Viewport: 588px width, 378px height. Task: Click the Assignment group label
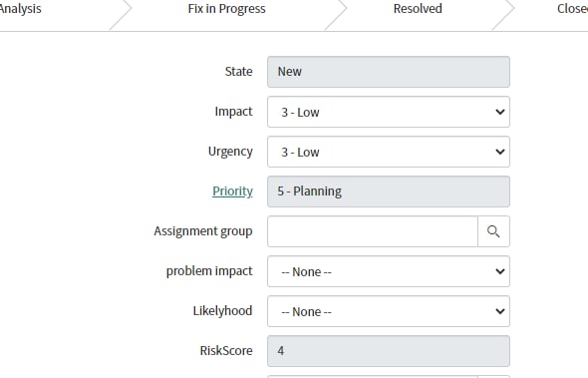203,231
